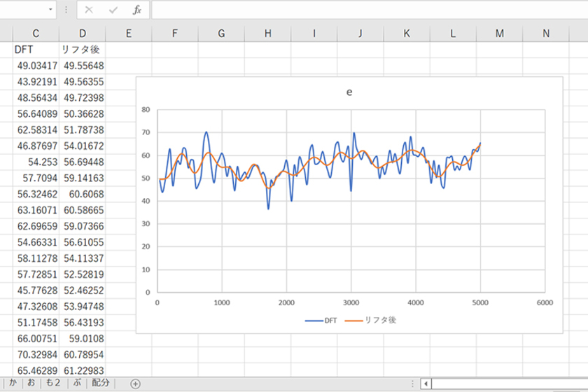
Task: Click the chart title "e"
Action: [349, 92]
